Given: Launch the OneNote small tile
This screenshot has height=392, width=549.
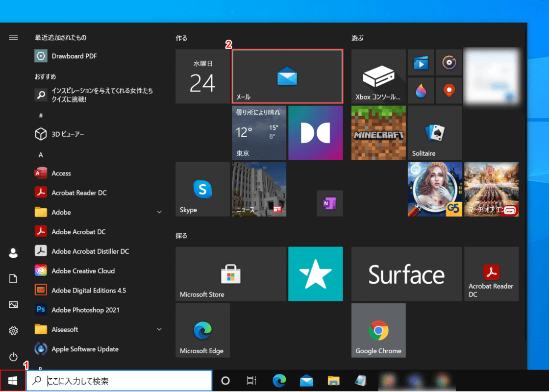Looking at the screenshot, I should 329,203.
